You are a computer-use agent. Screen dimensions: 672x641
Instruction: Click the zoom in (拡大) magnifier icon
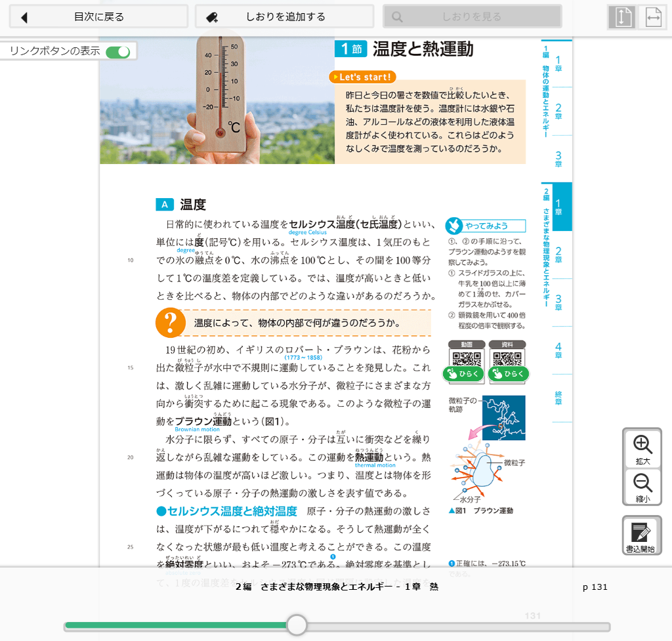point(642,448)
